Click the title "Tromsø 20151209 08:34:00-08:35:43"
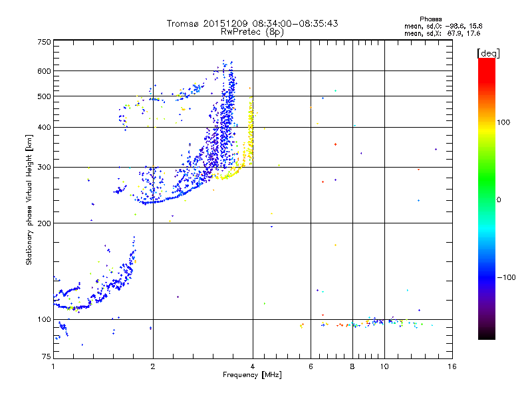This screenshot has height=399, width=532. tap(253, 23)
